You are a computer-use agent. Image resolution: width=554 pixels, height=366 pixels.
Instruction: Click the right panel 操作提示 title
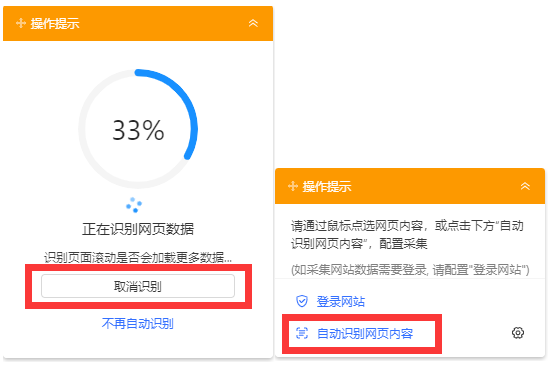click(327, 186)
